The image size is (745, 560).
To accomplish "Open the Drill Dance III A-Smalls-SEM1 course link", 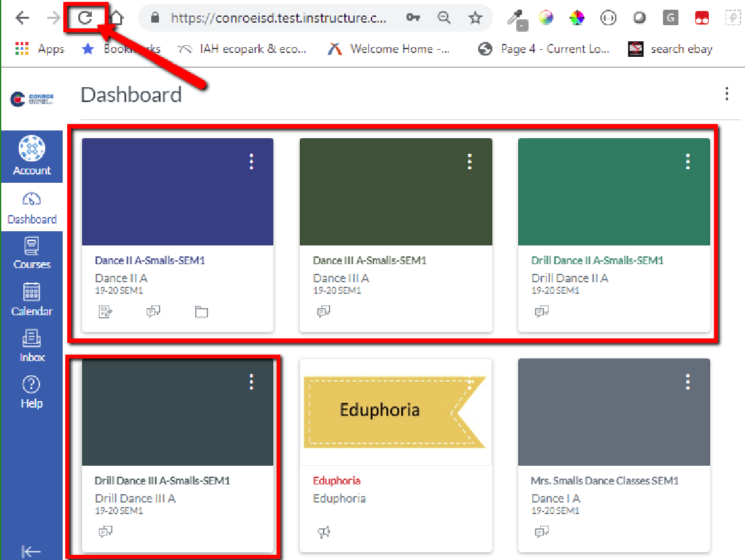I will tap(162, 481).
